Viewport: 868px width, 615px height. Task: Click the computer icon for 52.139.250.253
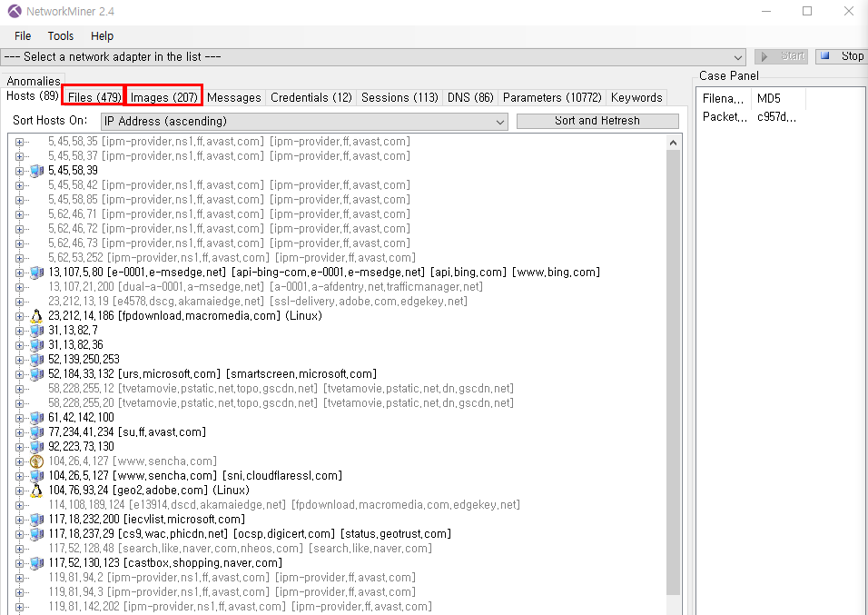[x=36, y=360]
